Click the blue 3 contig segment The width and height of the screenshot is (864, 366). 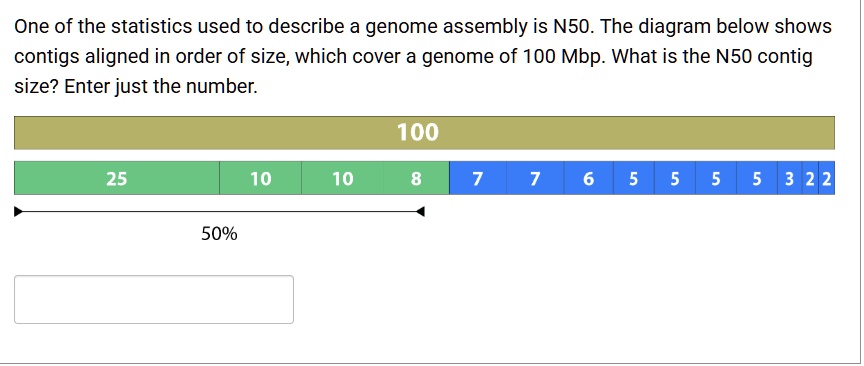coord(790,178)
